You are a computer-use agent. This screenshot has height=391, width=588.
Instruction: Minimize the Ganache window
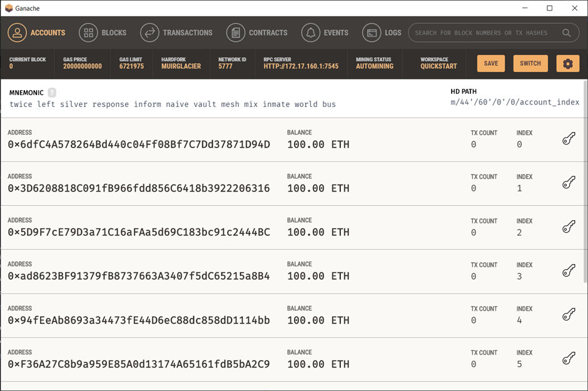click(525, 8)
